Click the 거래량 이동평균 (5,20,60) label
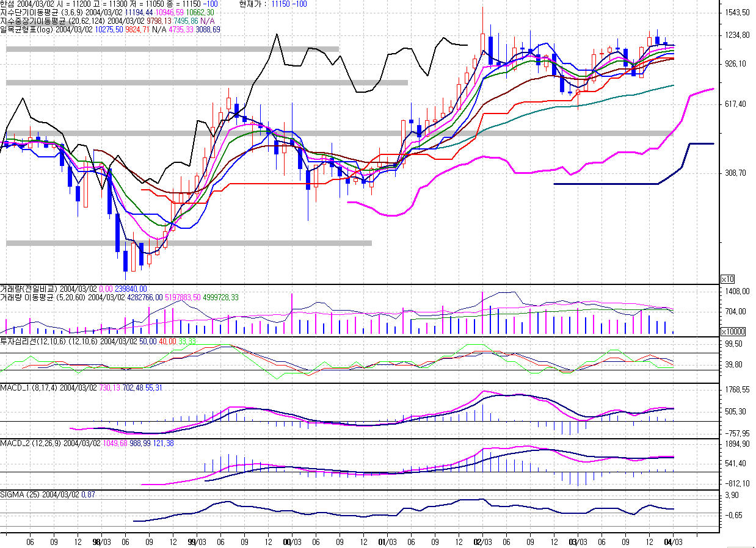Screen dimensions: 756x548 click(43, 297)
